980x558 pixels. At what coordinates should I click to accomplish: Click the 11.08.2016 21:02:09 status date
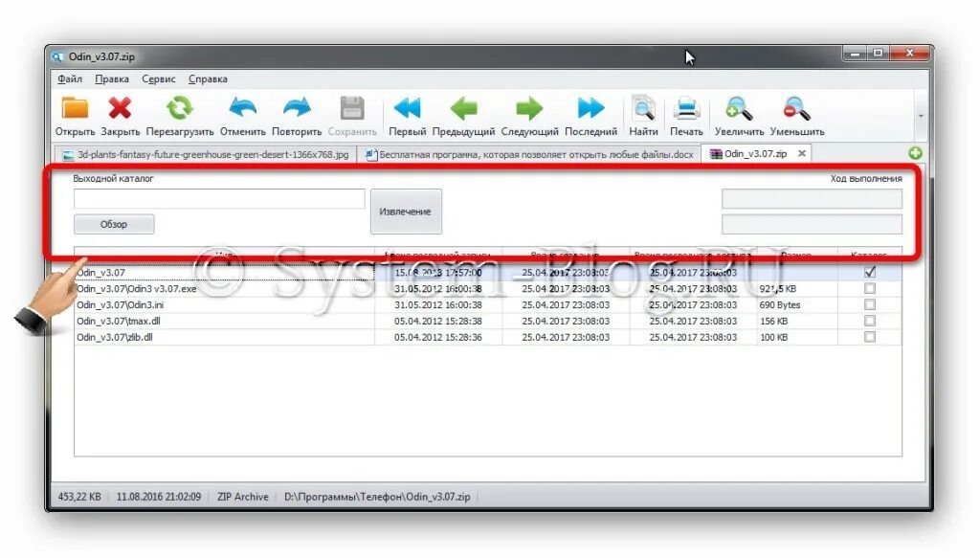click(159, 497)
